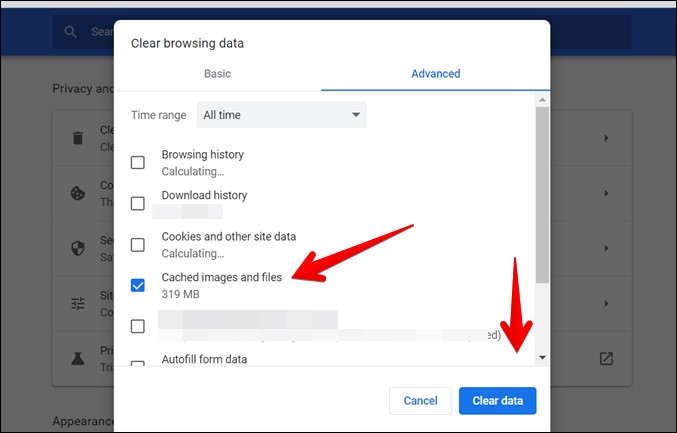Click the Browsing history label
677x433 pixels.
(x=202, y=155)
